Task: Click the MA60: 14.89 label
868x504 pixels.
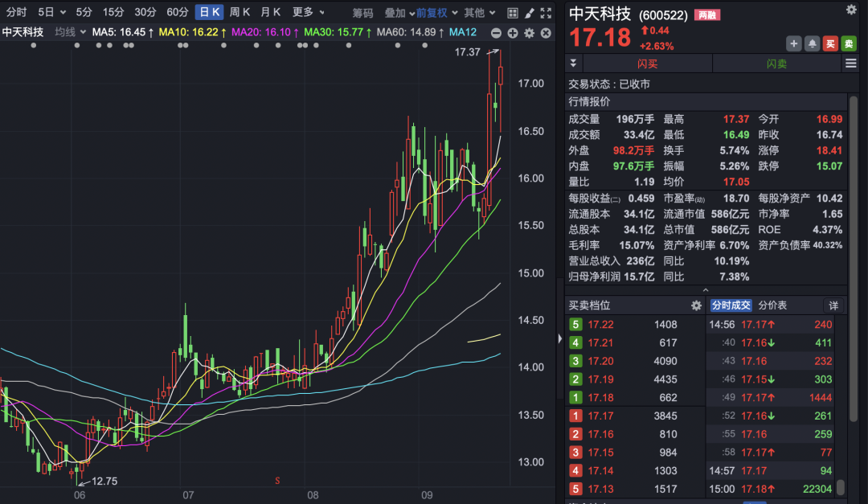Action: (x=410, y=33)
